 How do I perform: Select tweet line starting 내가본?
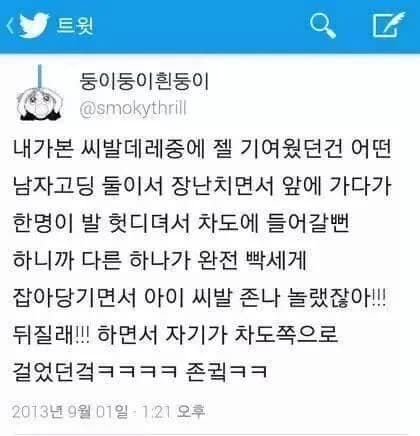point(202,148)
